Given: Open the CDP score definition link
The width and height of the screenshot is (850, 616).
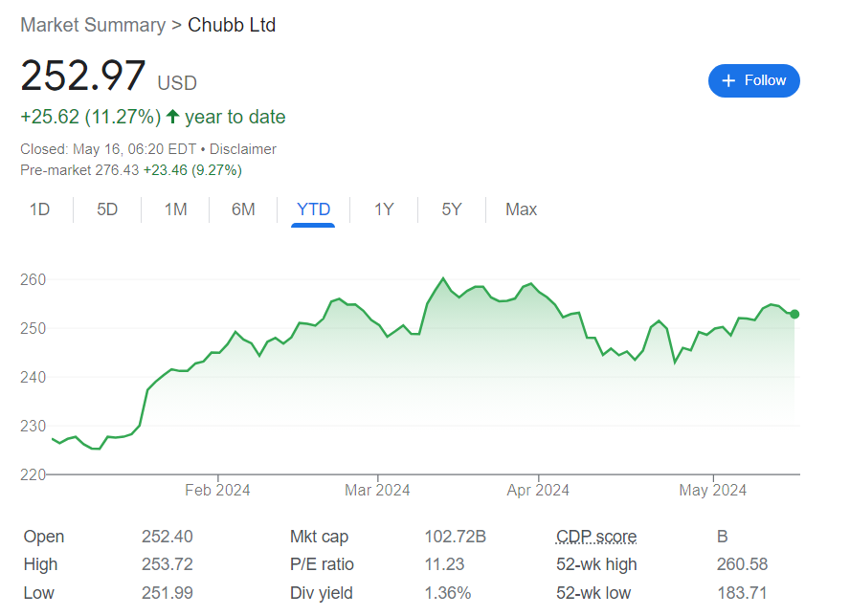Looking at the screenshot, I should [x=596, y=537].
